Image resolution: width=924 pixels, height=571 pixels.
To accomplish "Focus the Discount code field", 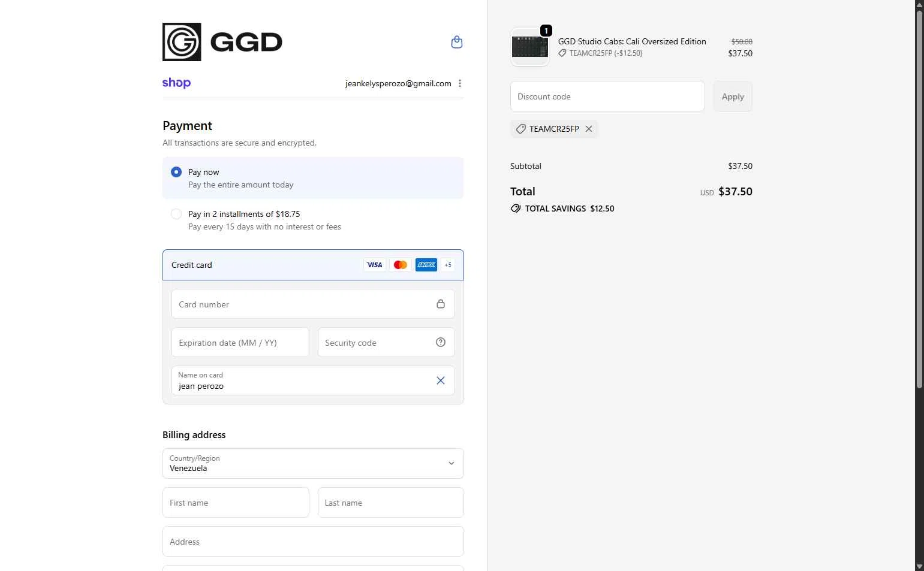I will 607,96.
